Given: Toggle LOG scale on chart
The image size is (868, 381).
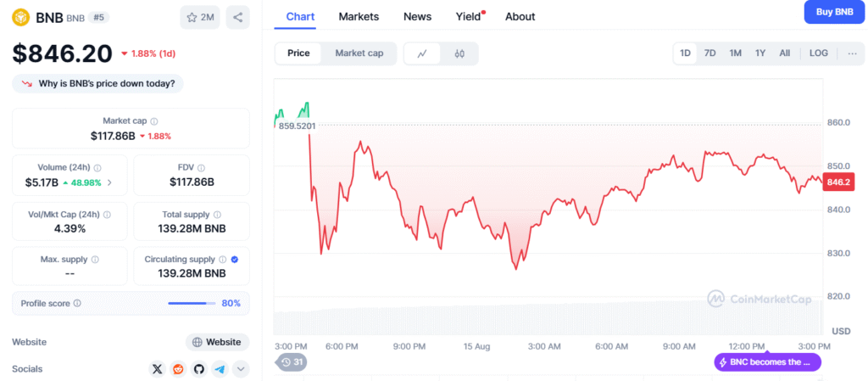Looking at the screenshot, I should [819, 53].
